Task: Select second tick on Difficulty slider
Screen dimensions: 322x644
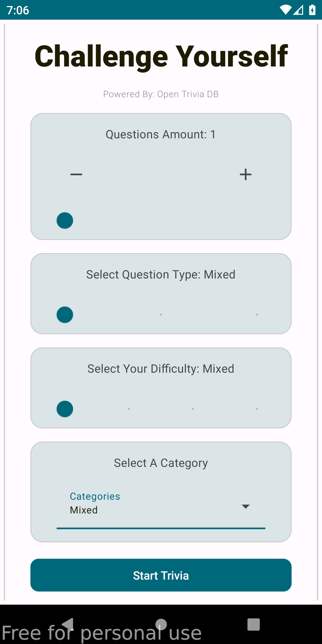Action: (129, 409)
